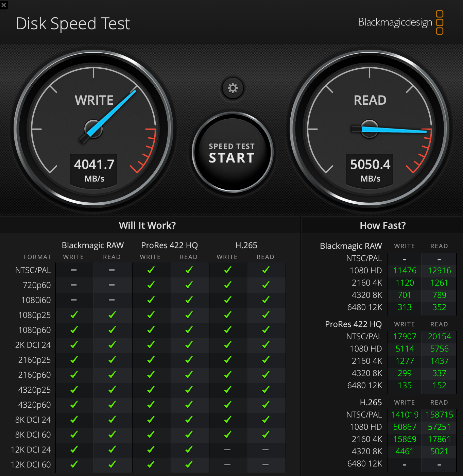Click the 2160p60 format row label
This screenshot has width=463, height=476.
(35, 375)
